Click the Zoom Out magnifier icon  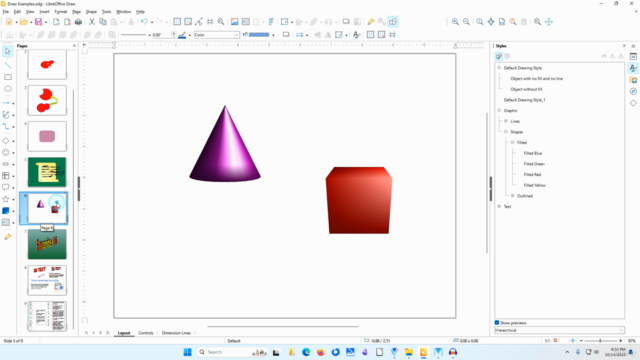[466, 22]
